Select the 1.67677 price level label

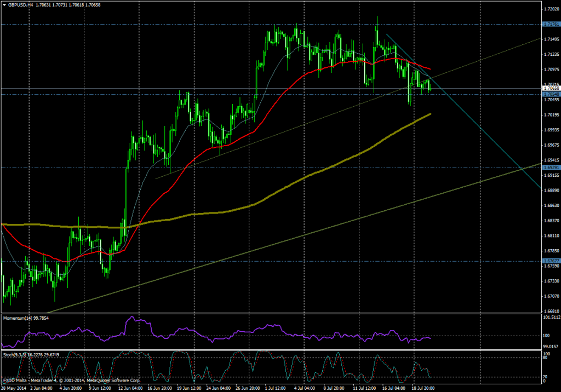(551, 261)
